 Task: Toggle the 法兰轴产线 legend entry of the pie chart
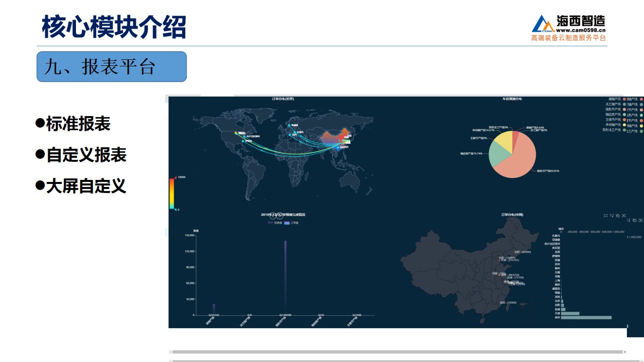[x=616, y=104]
